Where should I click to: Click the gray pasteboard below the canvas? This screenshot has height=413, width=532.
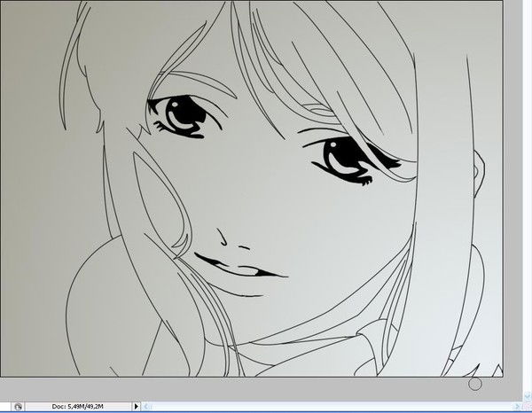click(x=266, y=387)
